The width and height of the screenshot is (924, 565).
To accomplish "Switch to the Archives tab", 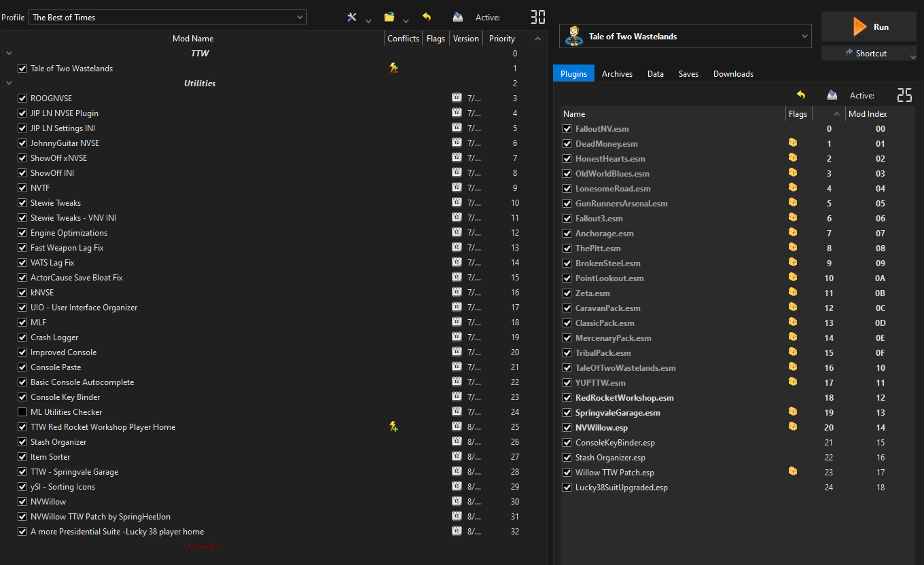I will (617, 73).
